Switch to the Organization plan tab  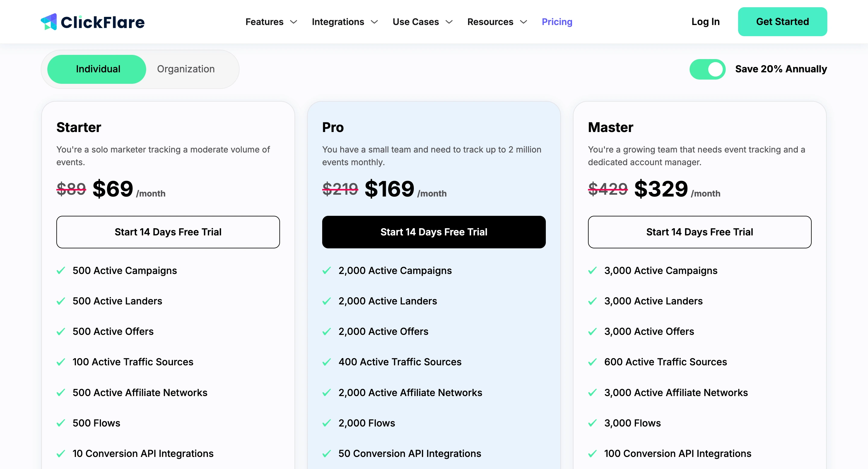(186, 69)
